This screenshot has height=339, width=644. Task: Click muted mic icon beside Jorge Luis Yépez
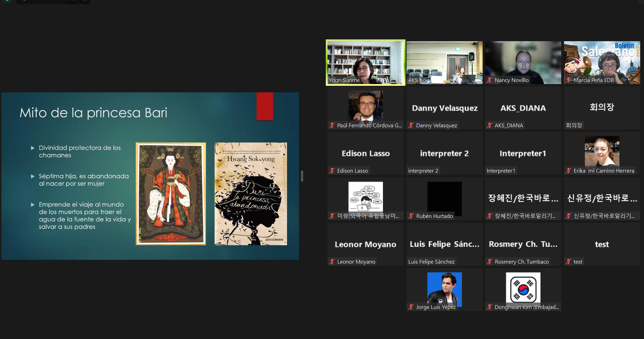(x=411, y=307)
